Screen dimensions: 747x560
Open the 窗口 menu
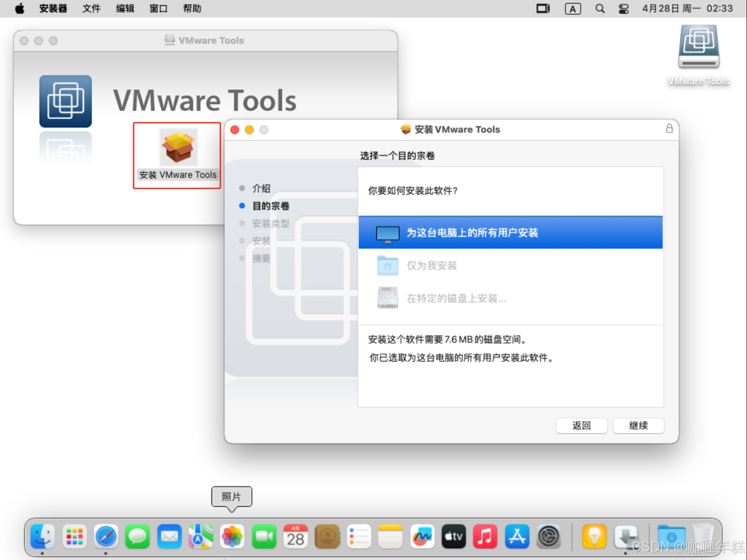159,9
